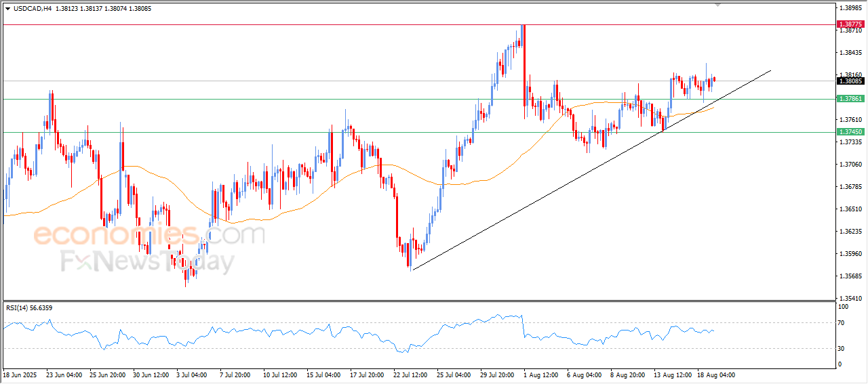Click the small triangle before USDCAD,H4

[x=7, y=9]
